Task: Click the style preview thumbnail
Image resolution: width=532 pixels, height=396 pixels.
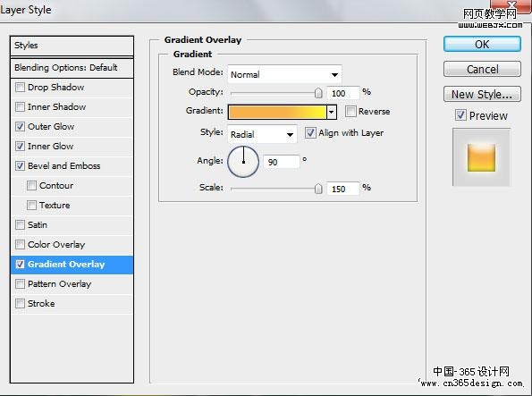Action: pos(481,157)
